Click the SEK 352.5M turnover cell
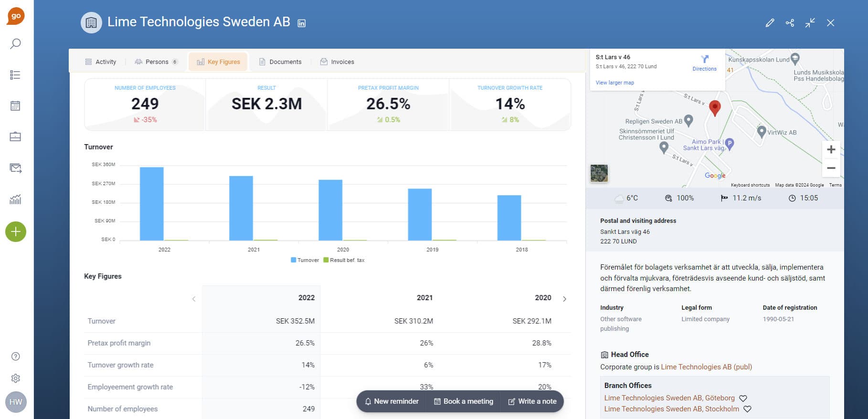Viewport: 868px width, 419px height. (x=295, y=321)
